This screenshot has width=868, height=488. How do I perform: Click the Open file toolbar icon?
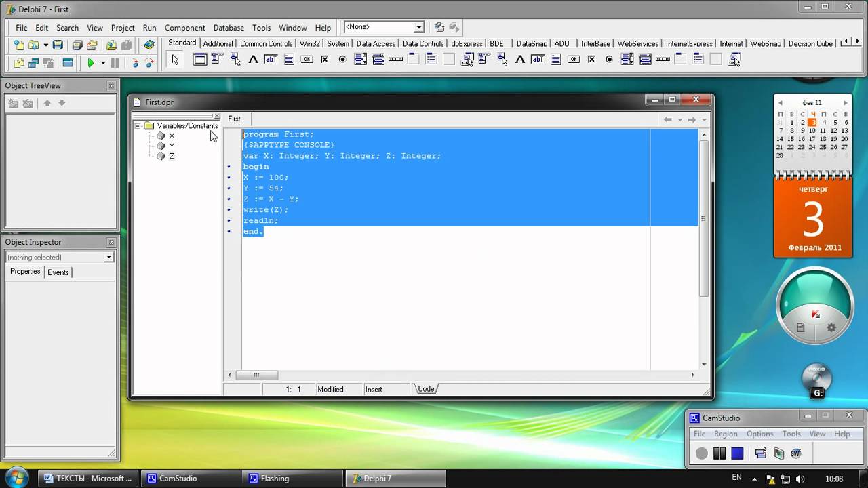pos(33,45)
